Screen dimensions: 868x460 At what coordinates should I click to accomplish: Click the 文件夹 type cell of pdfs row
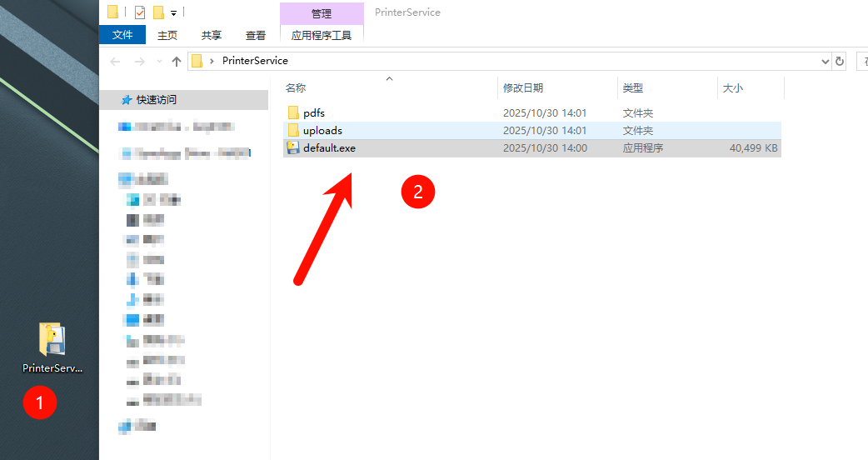[x=638, y=113]
